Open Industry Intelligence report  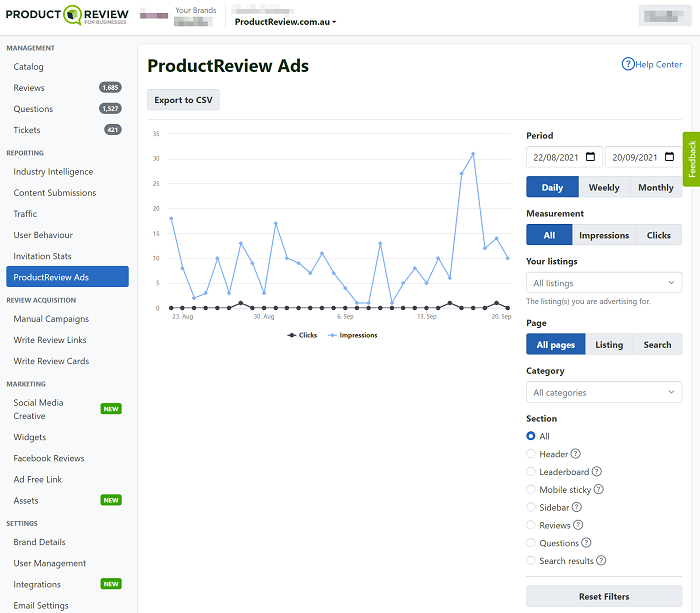(x=67, y=171)
